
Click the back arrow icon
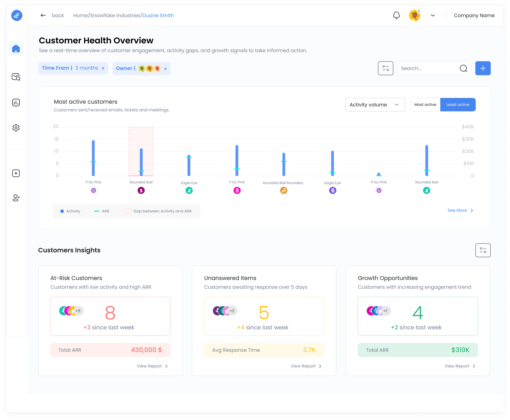coord(43,15)
